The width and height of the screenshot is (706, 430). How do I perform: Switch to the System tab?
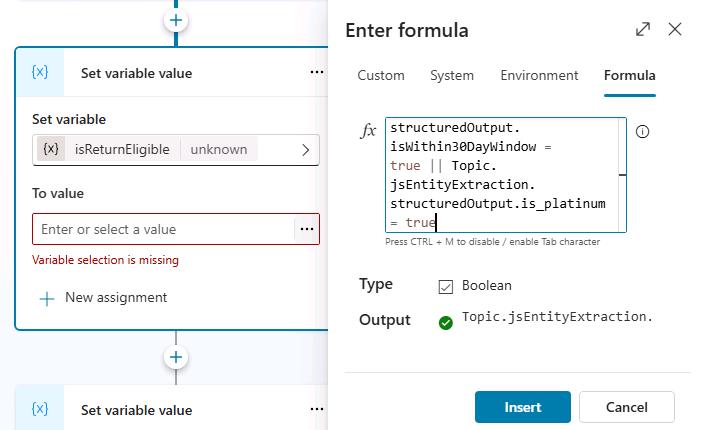pos(452,75)
